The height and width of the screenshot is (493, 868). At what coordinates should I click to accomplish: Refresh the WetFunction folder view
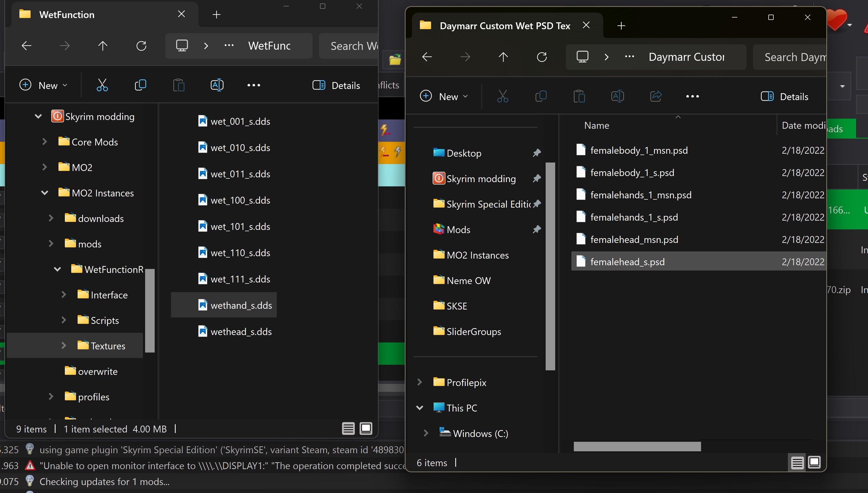tap(141, 46)
